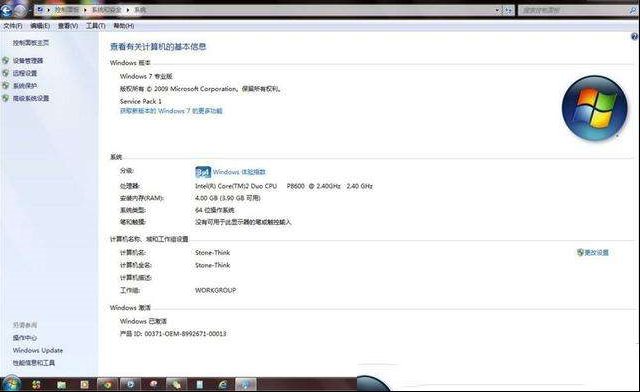Click the address bar location icon

tap(40, 9)
